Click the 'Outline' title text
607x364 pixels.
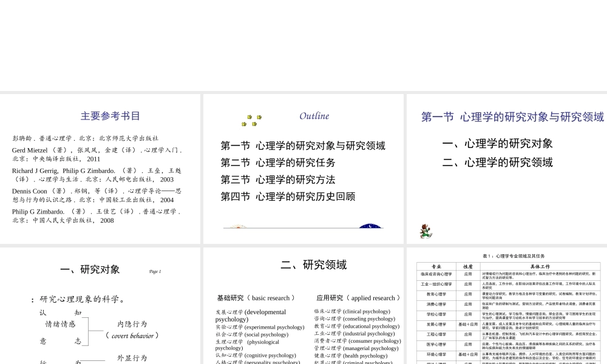[x=314, y=116]
